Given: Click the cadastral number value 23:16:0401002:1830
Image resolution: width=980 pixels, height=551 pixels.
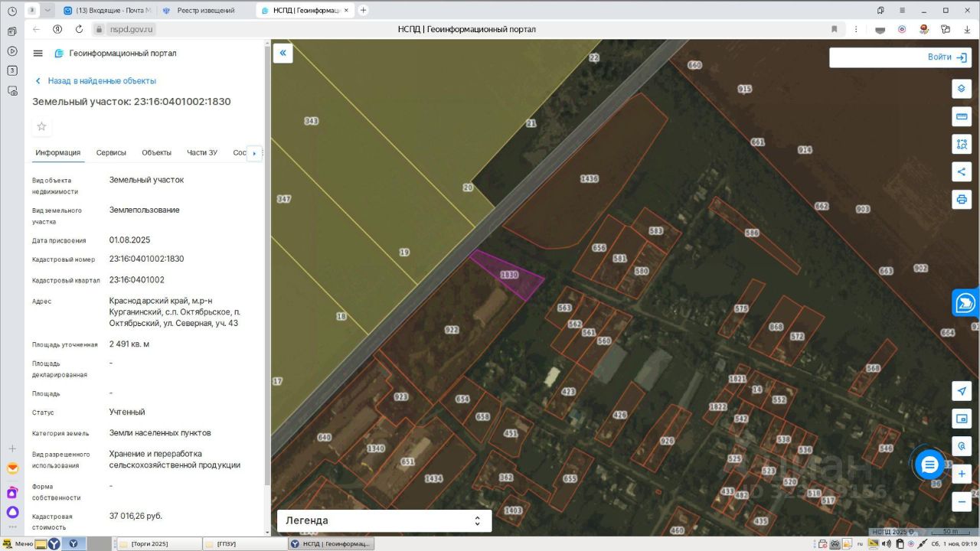Looking at the screenshot, I should point(147,259).
